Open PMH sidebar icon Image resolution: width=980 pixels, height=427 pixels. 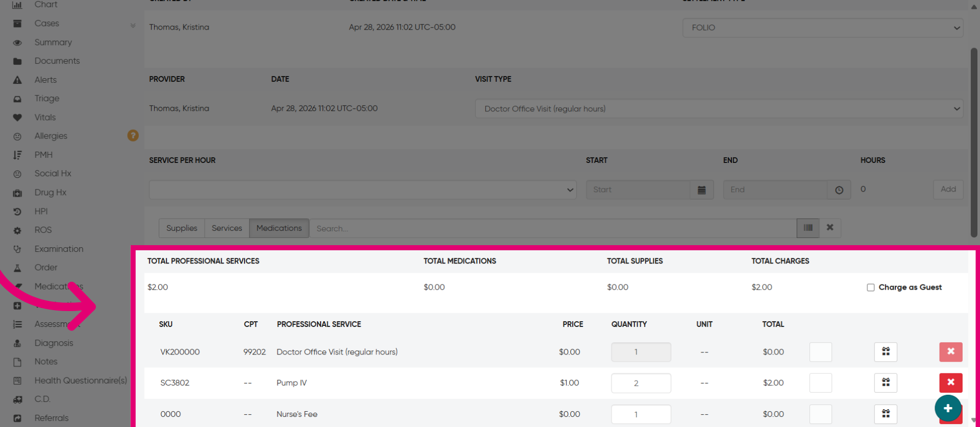tap(17, 155)
